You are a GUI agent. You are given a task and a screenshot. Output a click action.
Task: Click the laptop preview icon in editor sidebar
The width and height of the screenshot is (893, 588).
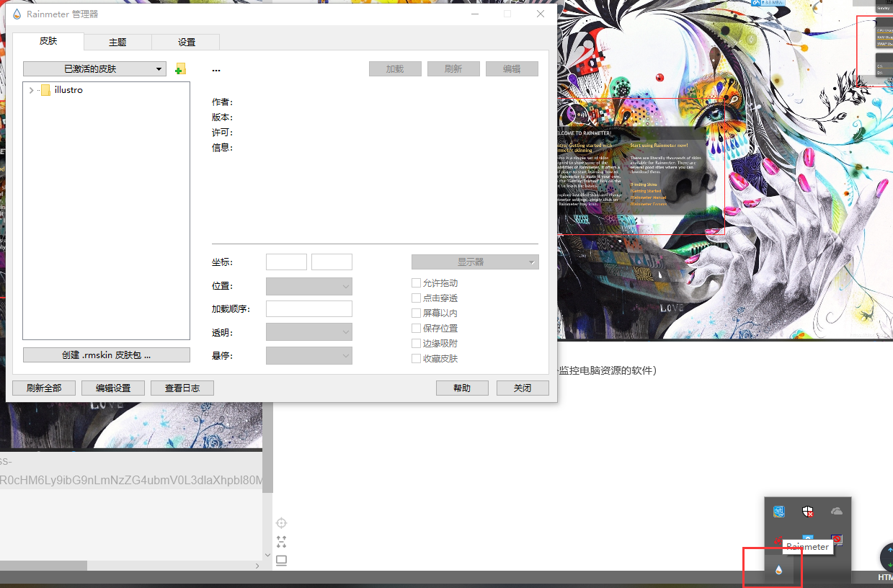click(282, 560)
